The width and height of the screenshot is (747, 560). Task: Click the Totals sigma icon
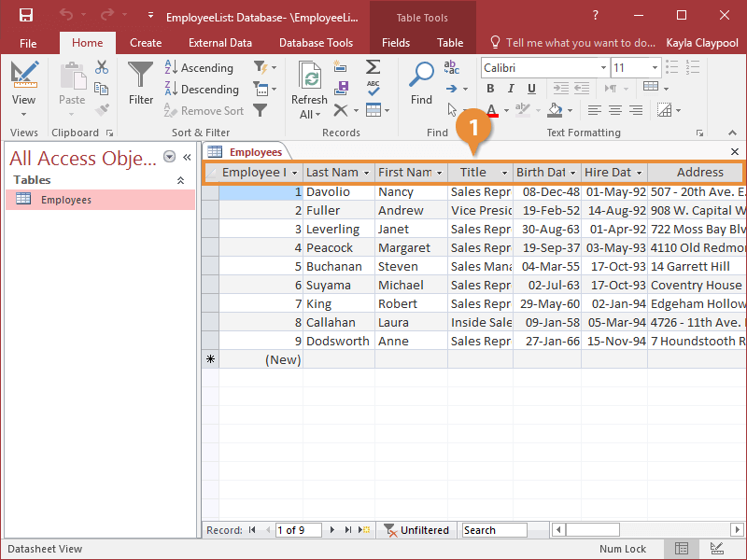pyautogui.click(x=373, y=67)
